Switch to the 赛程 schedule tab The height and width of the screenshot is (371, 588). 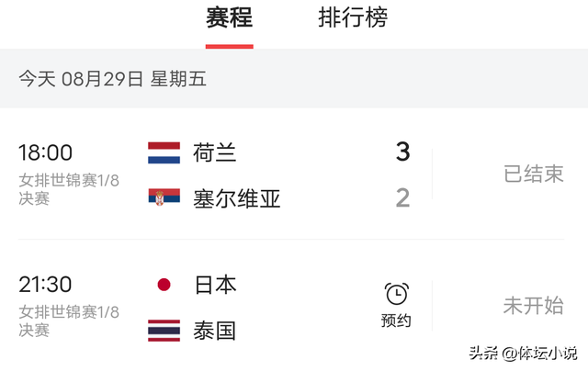pyautogui.click(x=229, y=17)
